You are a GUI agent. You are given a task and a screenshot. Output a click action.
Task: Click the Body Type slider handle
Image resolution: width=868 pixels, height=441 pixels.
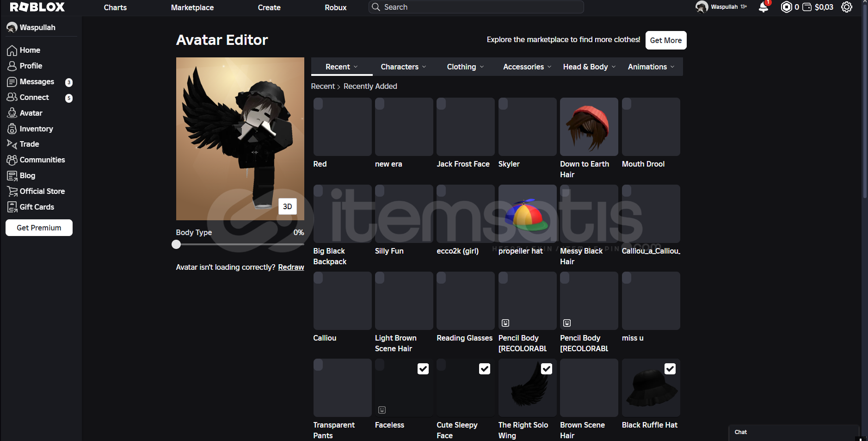click(176, 244)
